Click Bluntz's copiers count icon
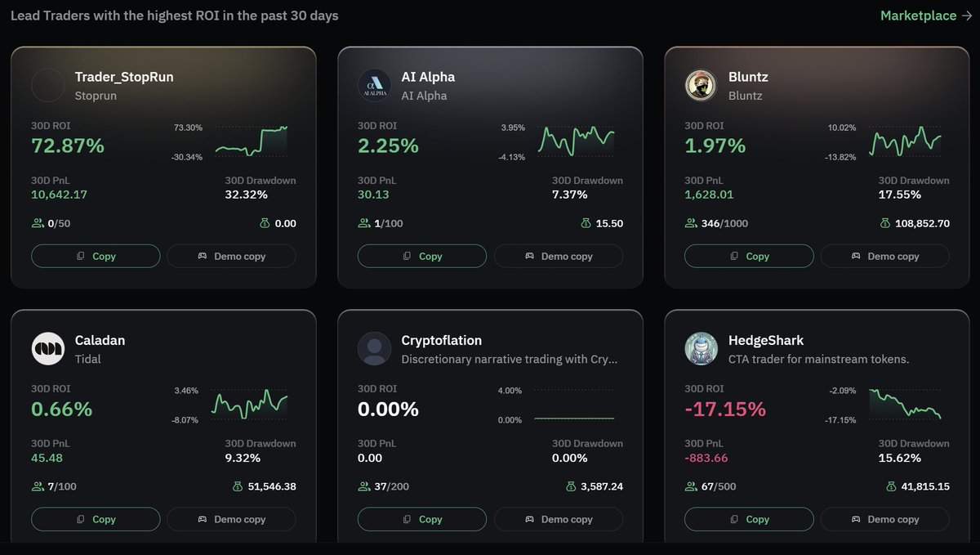The image size is (980, 555). coord(691,223)
